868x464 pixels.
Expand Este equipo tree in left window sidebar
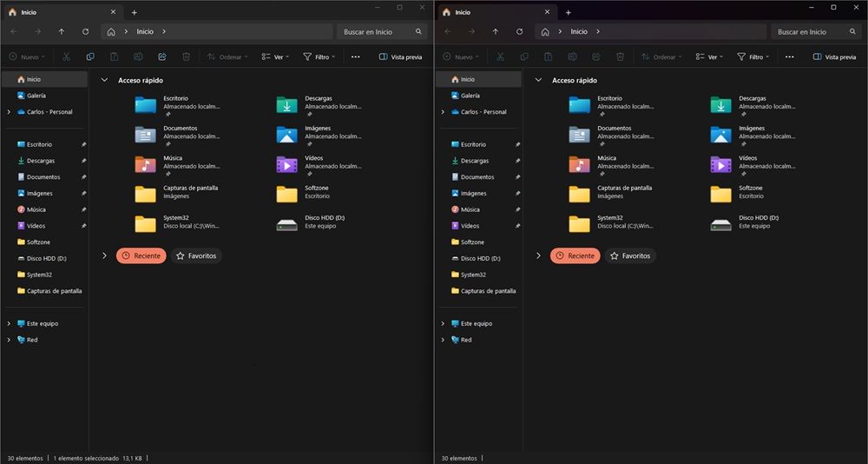(x=9, y=323)
